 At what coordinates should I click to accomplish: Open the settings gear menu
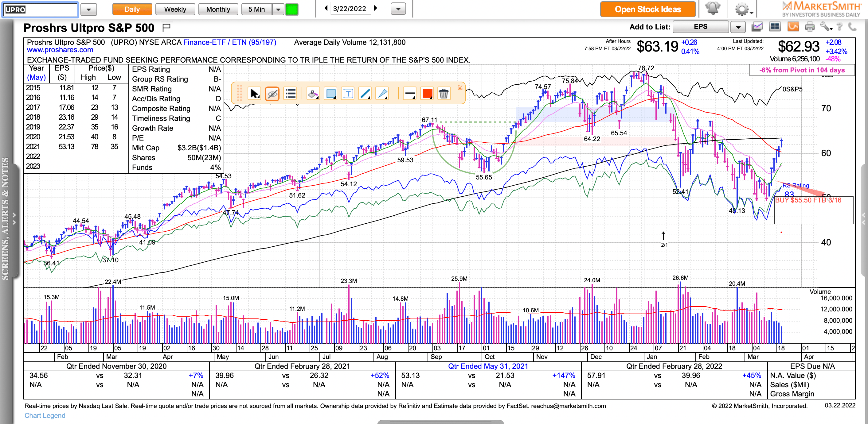744,9
